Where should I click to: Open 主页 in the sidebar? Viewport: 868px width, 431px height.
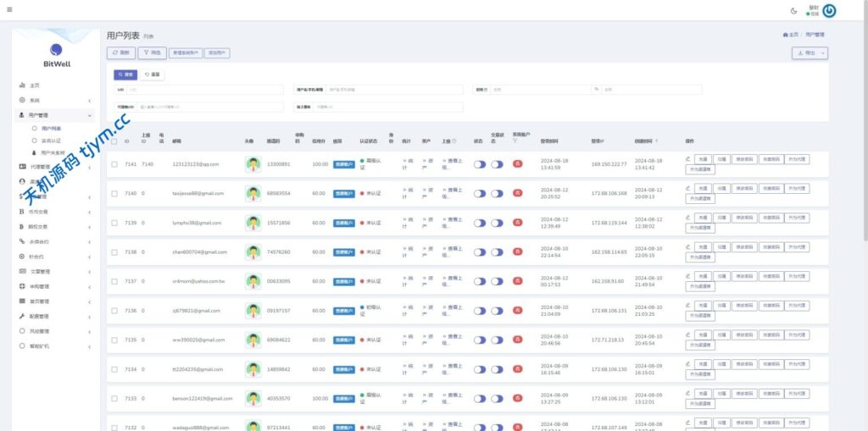[34, 86]
